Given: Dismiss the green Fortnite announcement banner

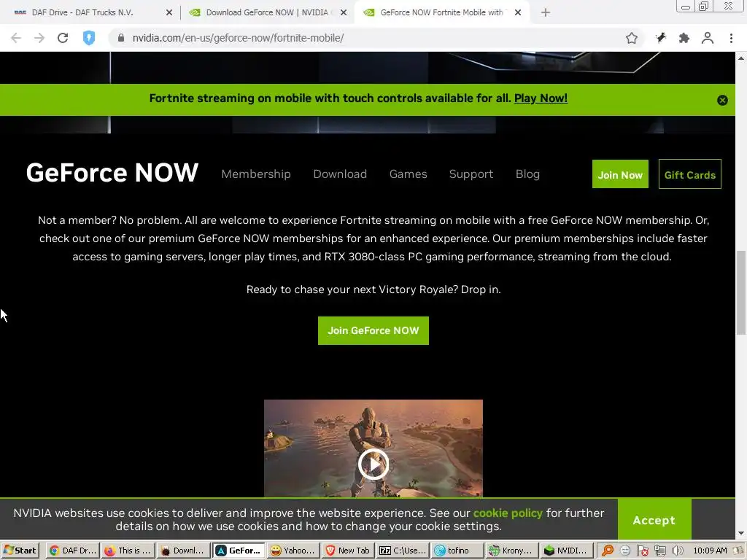Looking at the screenshot, I should [x=722, y=100].
